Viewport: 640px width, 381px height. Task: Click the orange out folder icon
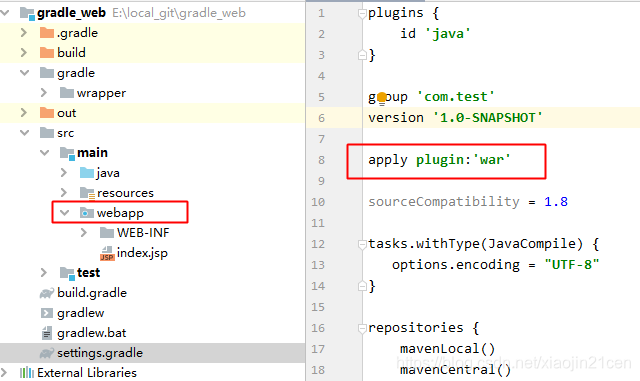(x=47, y=113)
